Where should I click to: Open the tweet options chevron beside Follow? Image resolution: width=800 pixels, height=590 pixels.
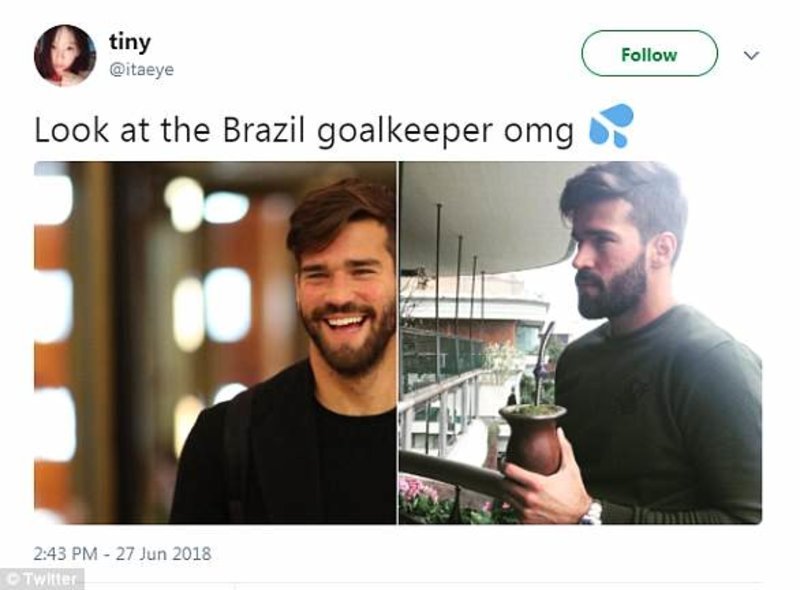pos(752,56)
